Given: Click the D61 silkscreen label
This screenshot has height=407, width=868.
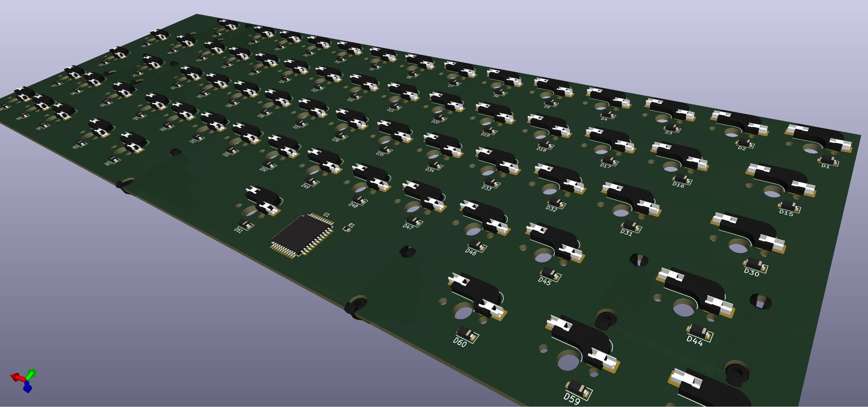Looking at the screenshot, I should point(238,230).
